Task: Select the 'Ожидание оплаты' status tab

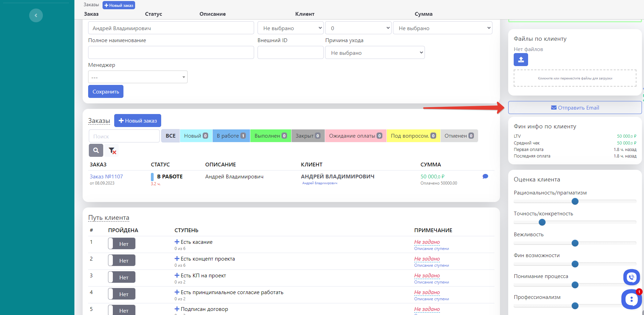Action: (355, 136)
